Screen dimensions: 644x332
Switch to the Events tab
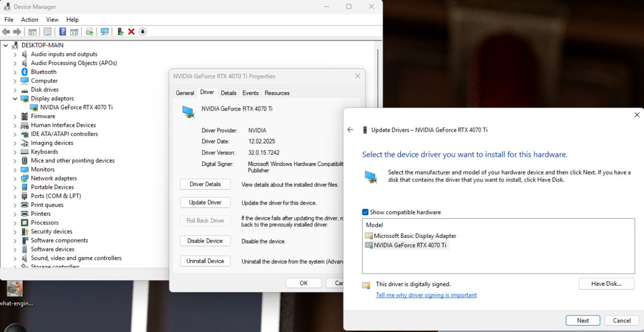(x=250, y=93)
